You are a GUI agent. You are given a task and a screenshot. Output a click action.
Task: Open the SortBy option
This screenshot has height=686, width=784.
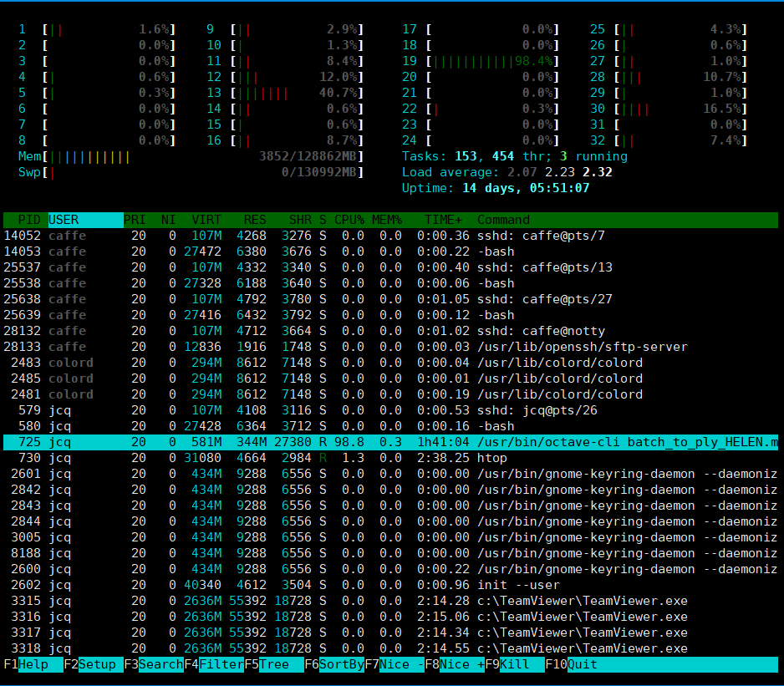pos(342,664)
